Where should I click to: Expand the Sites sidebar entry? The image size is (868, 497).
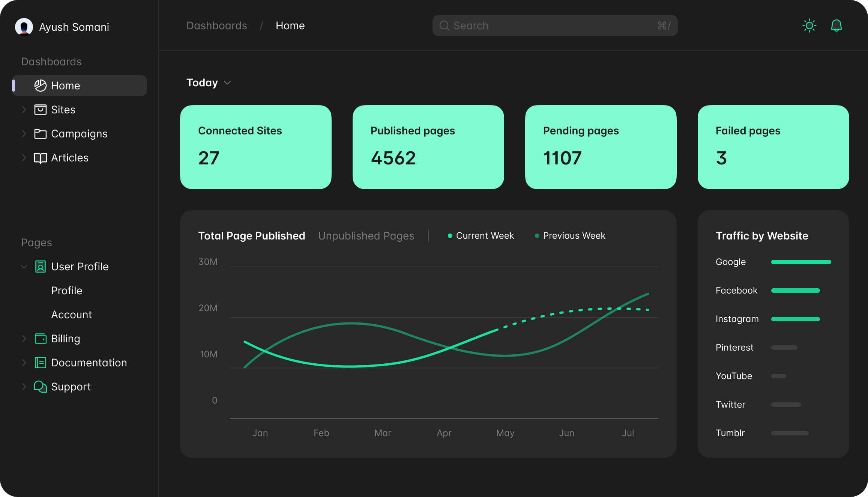(24, 109)
